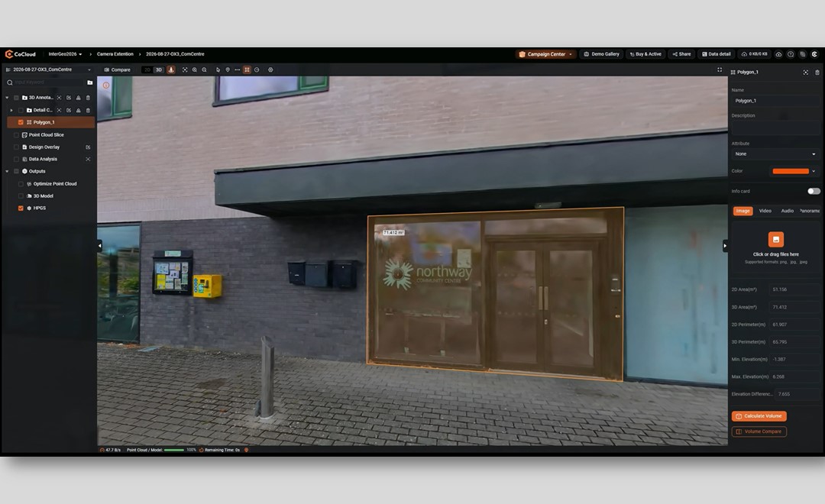The height and width of the screenshot is (504, 825).
Task: Uncheck the HPGS checkbox
Action: [21, 208]
